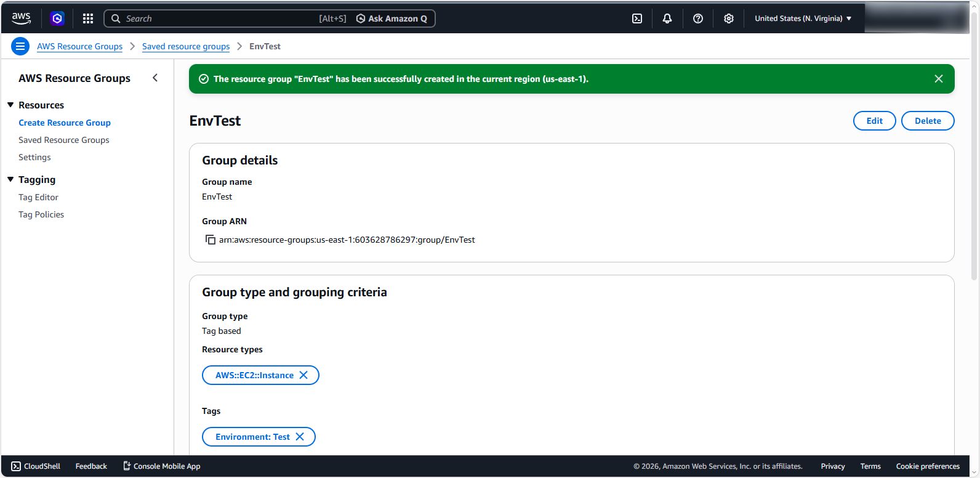
Task: Open Settings in the sidebar
Action: click(x=34, y=157)
